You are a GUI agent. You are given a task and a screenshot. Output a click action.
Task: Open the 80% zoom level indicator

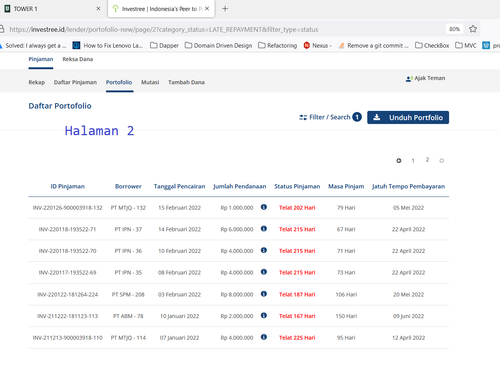coord(454,29)
